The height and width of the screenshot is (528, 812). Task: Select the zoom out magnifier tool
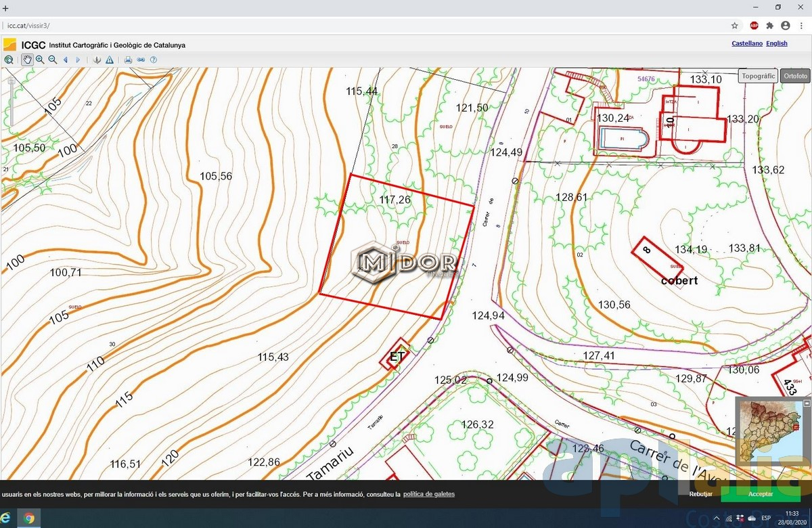(x=52, y=60)
